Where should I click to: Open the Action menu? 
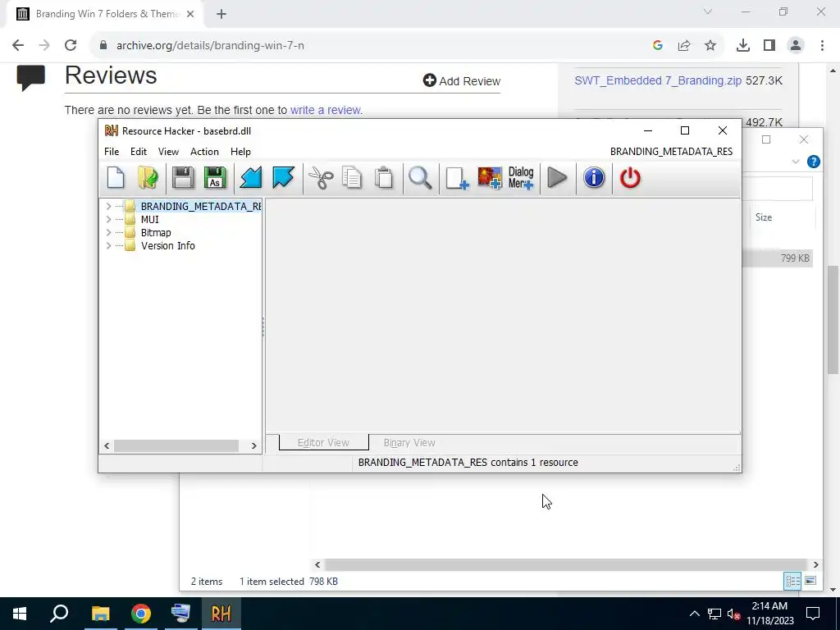click(x=204, y=152)
